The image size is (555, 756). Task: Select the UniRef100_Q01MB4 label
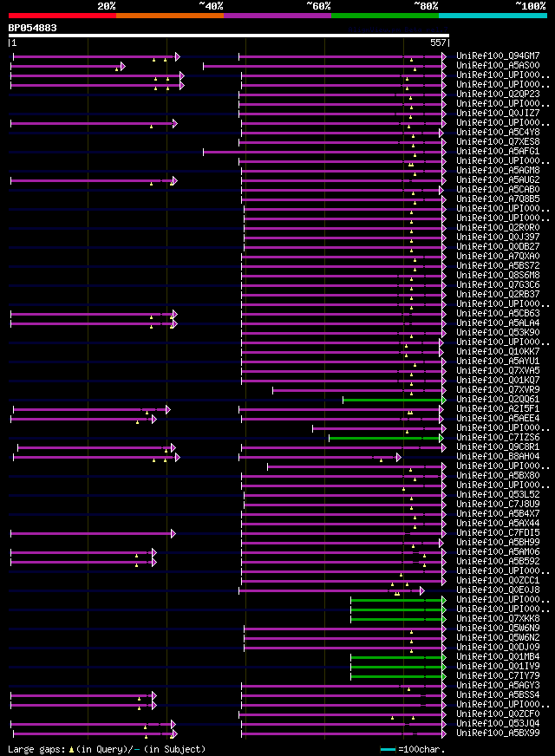(x=498, y=656)
